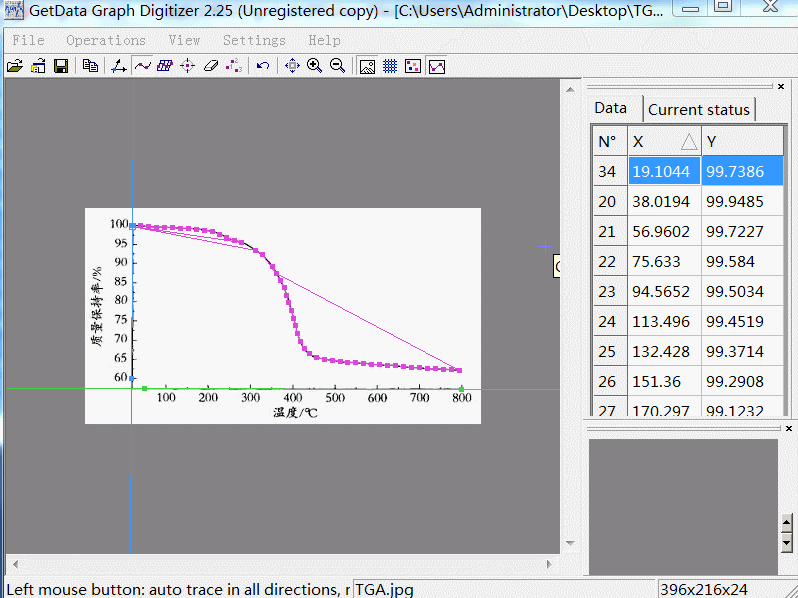This screenshot has height=598, width=798.
Task: Select the point capture crosshair tool
Action: tap(187, 66)
